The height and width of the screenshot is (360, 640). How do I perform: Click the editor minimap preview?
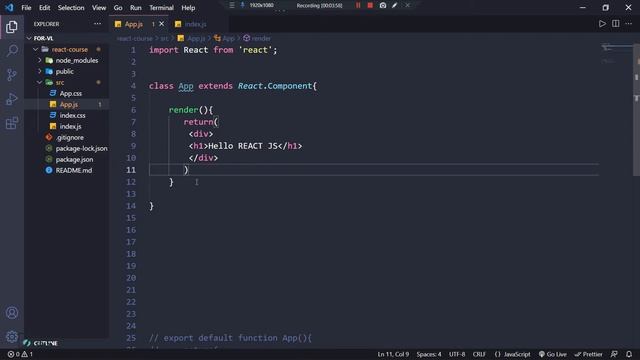click(616, 53)
